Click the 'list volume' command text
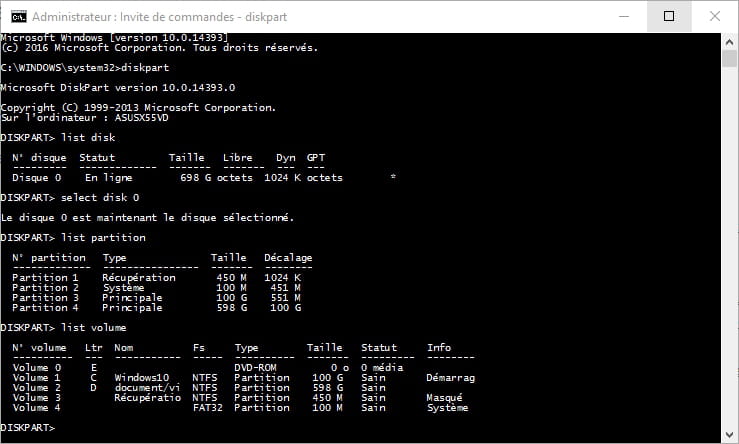739x444 pixels. [x=94, y=328]
